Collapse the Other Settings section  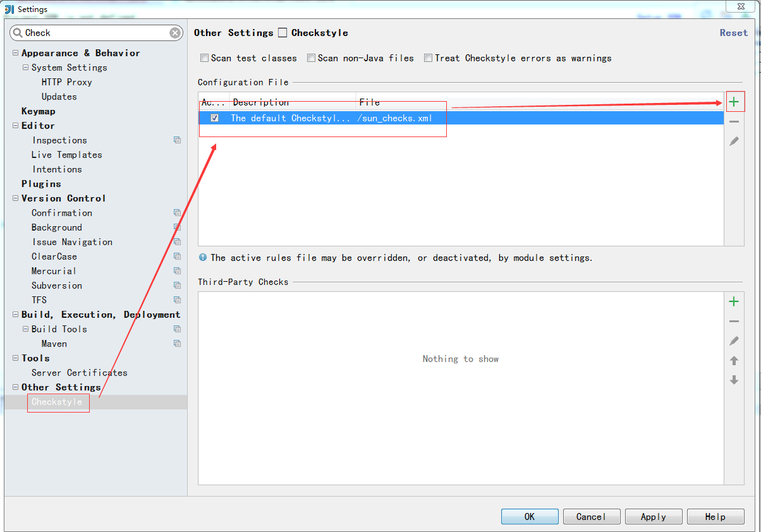tap(15, 387)
